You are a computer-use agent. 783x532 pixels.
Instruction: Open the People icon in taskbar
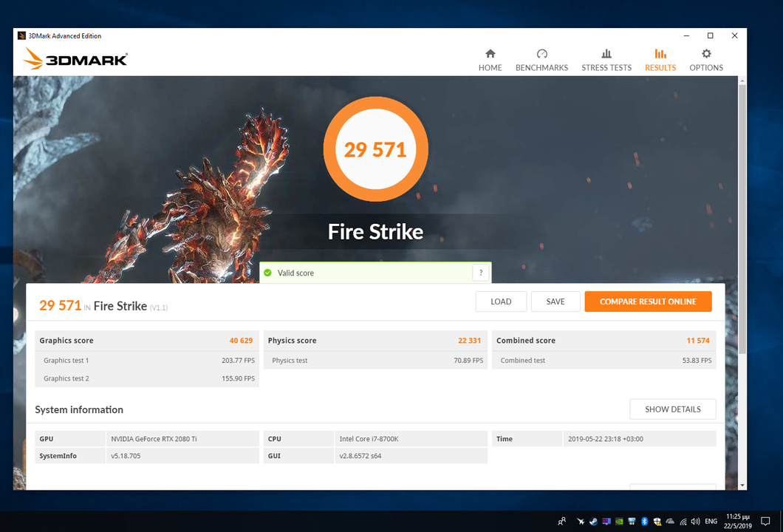coord(562,522)
